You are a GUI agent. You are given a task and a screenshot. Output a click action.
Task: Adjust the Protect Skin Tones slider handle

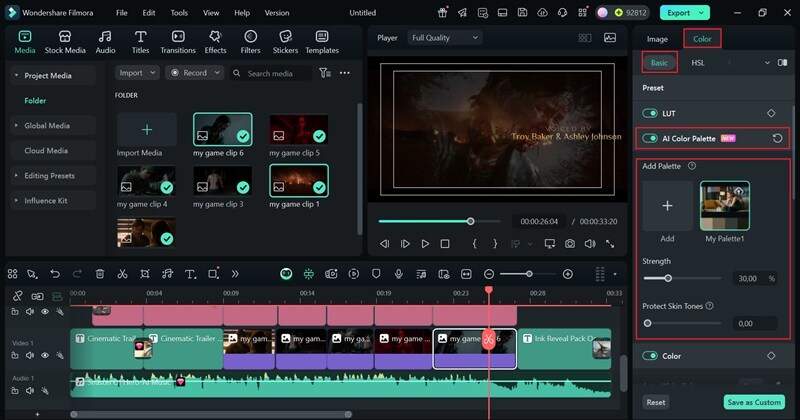pos(647,323)
